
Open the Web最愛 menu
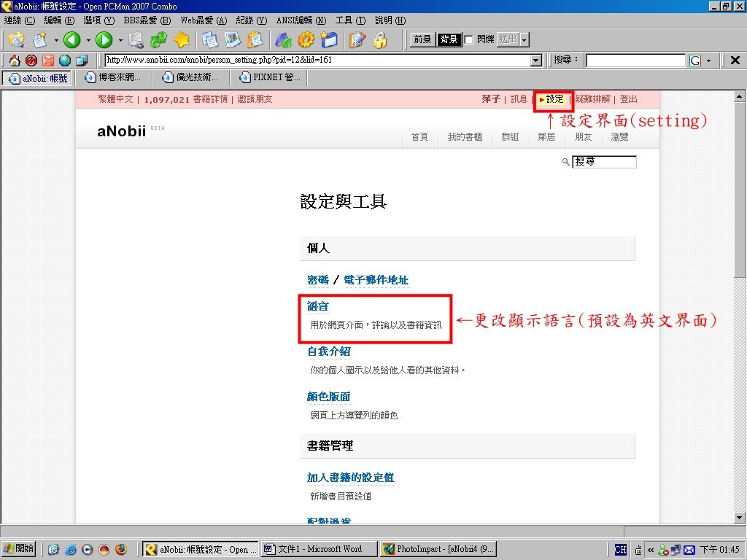click(x=204, y=20)
